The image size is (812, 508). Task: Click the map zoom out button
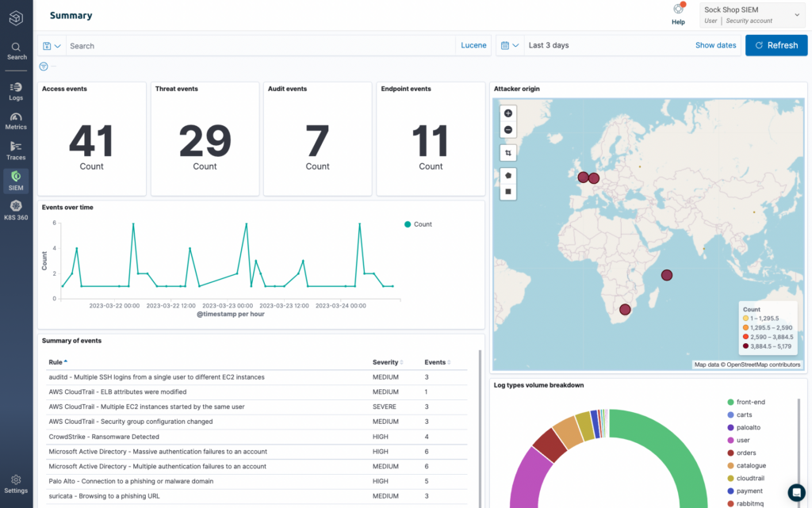[508, 130]
